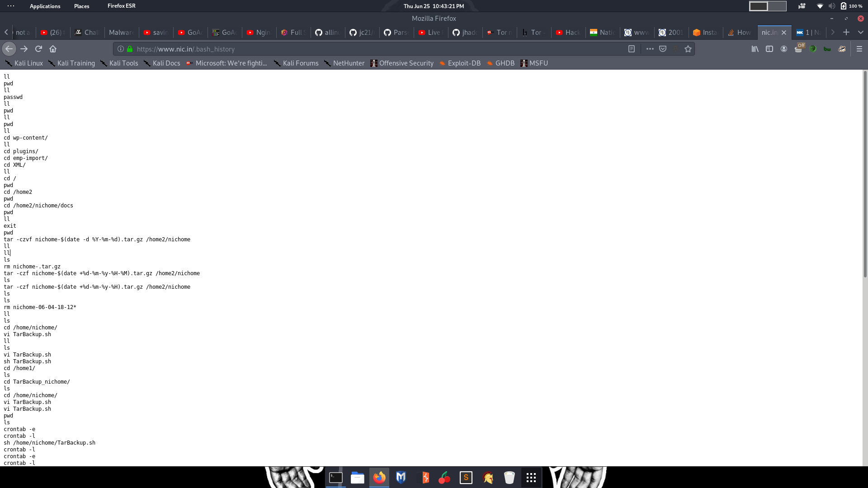Click the Firefox ESR application icon
Screen dimensions: 868x488
coord(122,6)
